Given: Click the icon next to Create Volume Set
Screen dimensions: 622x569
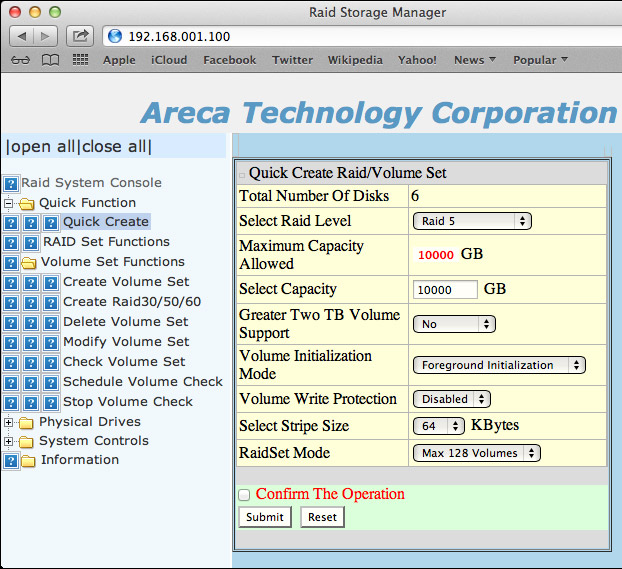Looking at the screenshot, I should 51,283.
